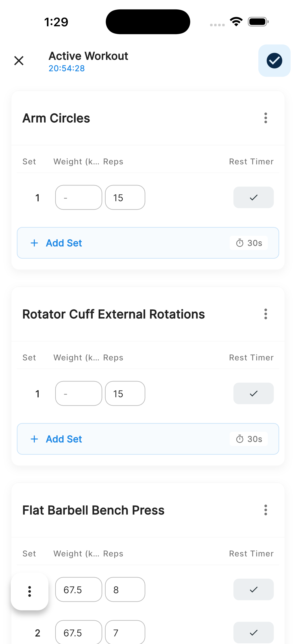Open options menu for Flat Barbell Bench Press
Image resolution: width=296 pixels, height=644 pixels.
(266, 510)
